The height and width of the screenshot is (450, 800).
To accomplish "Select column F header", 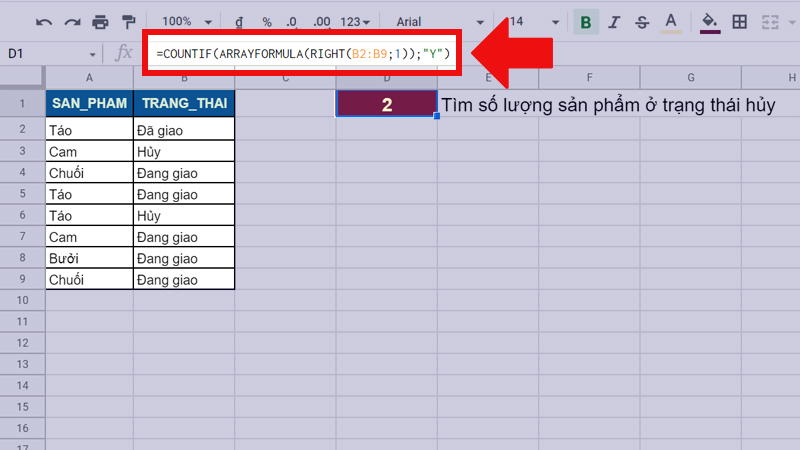I will coord(590,78).
